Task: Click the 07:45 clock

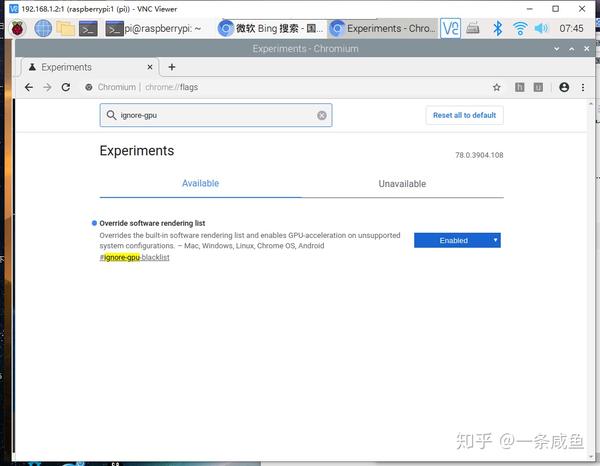Action: pyautogui.click(x=571, y=29)
